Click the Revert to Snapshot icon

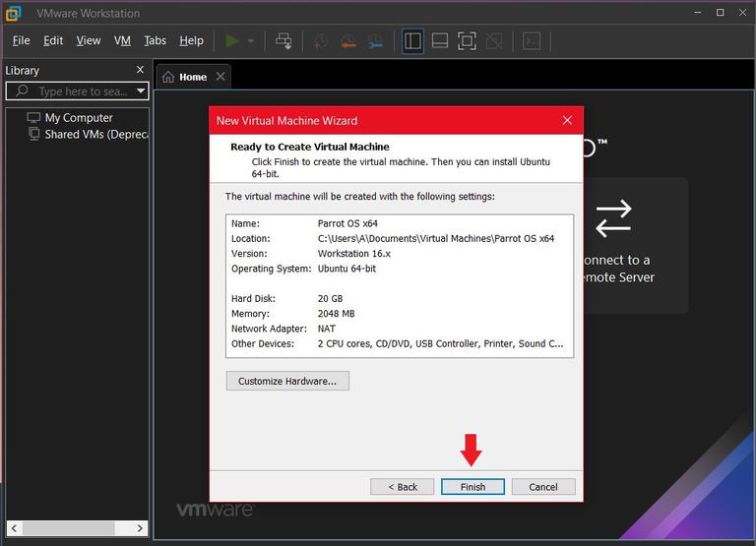(348, 41)
